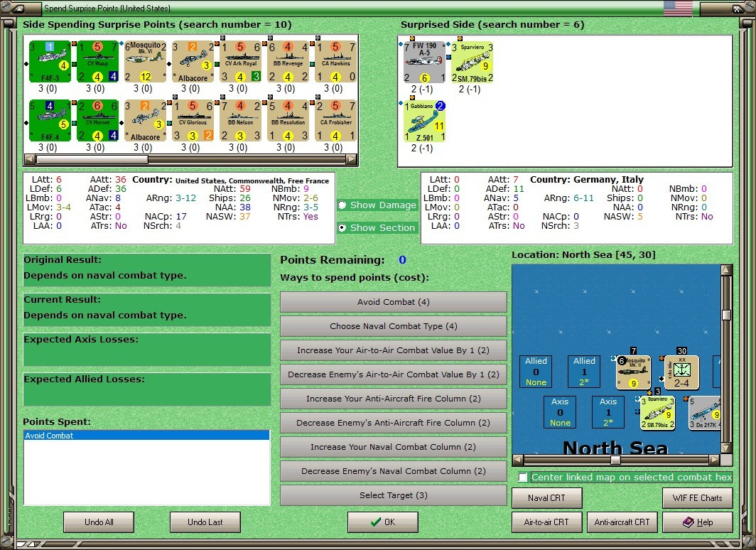
Task: Select the FW 190 A-5 fighter counter
Action: (x=424, y=63)
